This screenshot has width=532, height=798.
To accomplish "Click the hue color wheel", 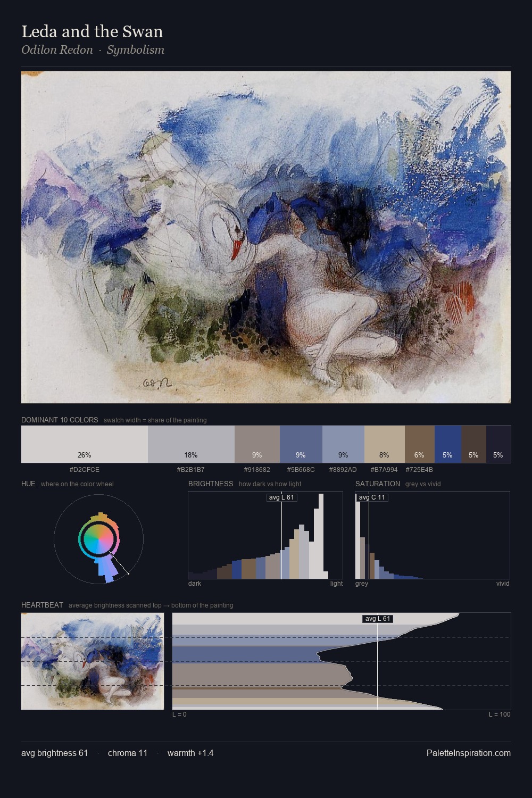I will click(98, 539).
